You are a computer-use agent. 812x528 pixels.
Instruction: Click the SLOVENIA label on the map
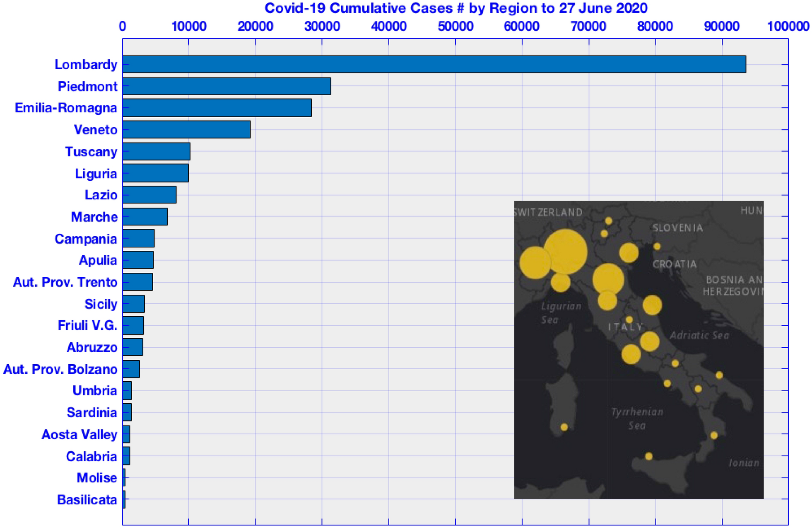(678, 228)
